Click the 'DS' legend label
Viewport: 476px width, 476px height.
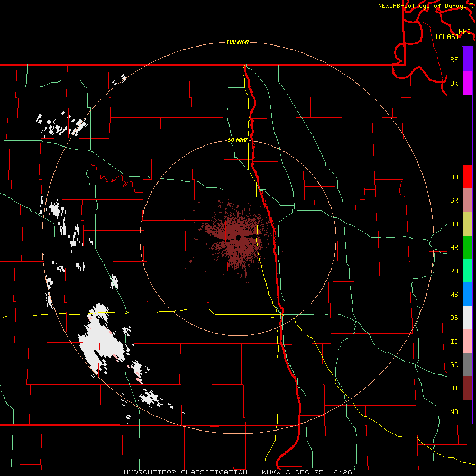454,318
